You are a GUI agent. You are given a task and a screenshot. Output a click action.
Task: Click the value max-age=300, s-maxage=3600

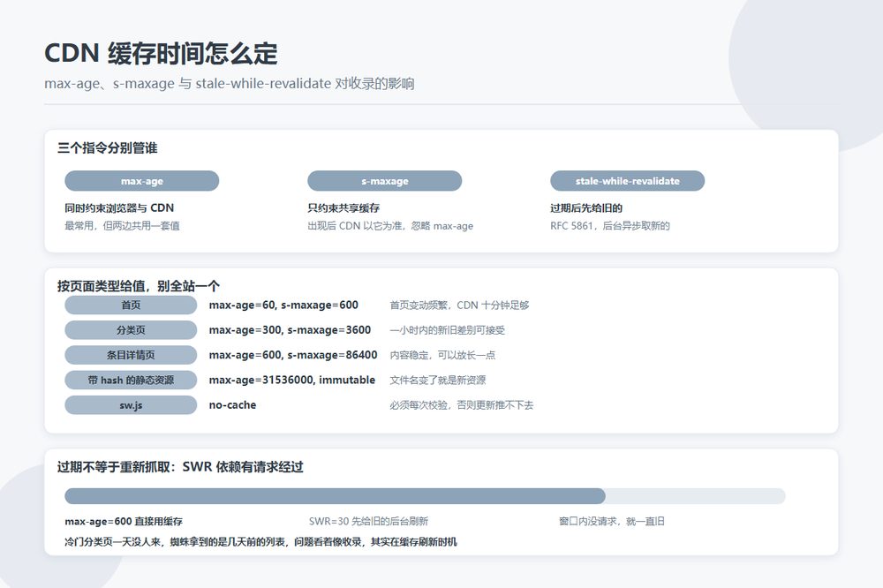click(290, 330)
